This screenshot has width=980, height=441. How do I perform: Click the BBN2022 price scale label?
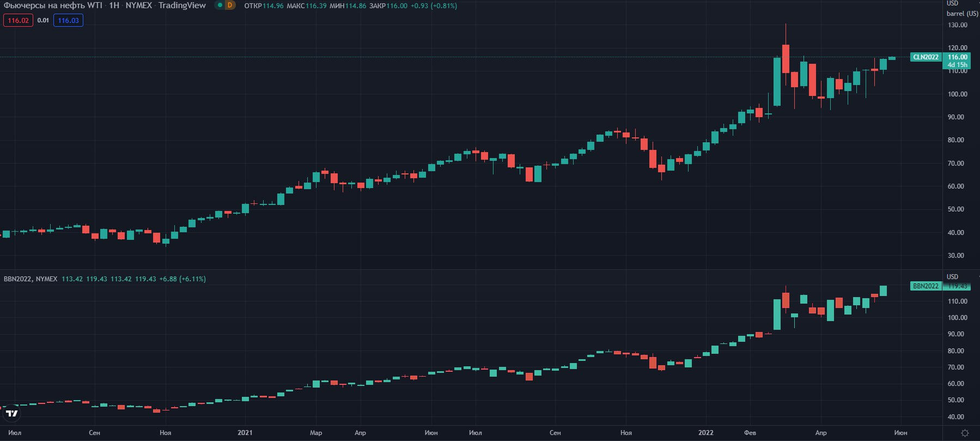click(x=926, y=286)
